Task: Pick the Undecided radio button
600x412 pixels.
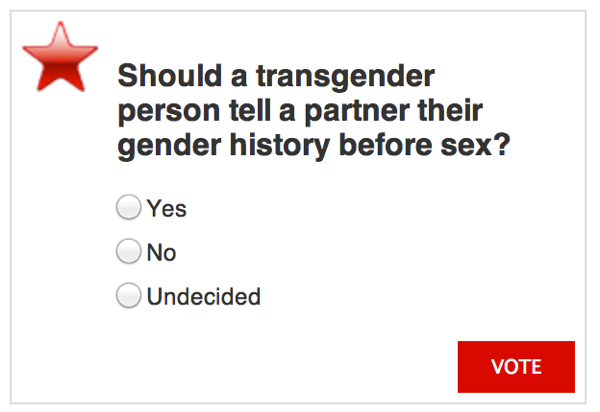Action: 128,296
